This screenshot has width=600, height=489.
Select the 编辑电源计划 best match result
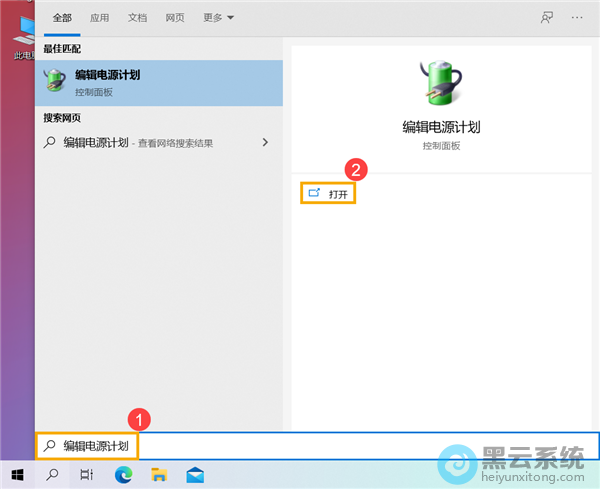159,82
